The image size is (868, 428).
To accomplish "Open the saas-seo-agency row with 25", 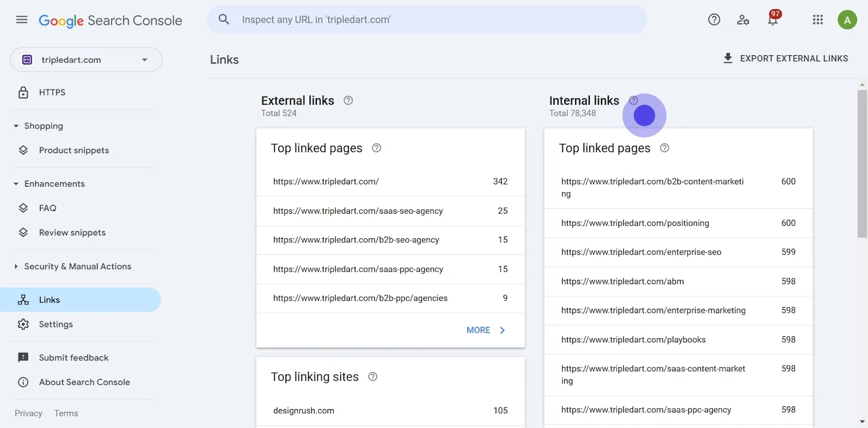I will point(391,211).
